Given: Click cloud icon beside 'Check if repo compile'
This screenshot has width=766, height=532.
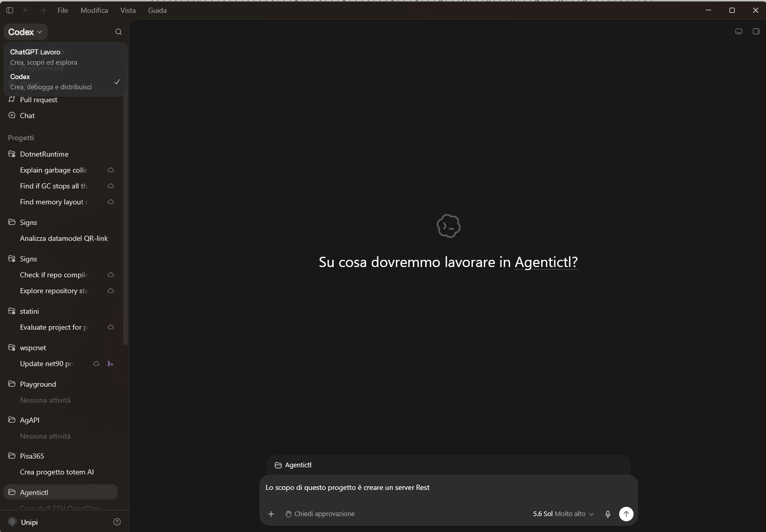Looking at the screenshot, I should point(110,275).
